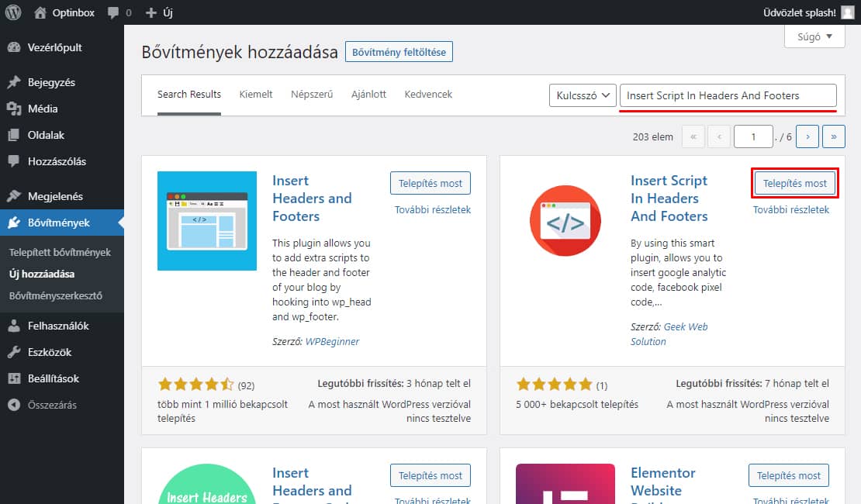Open Vezérlőpult dashboard in sidebar

[x=54, y=47]
